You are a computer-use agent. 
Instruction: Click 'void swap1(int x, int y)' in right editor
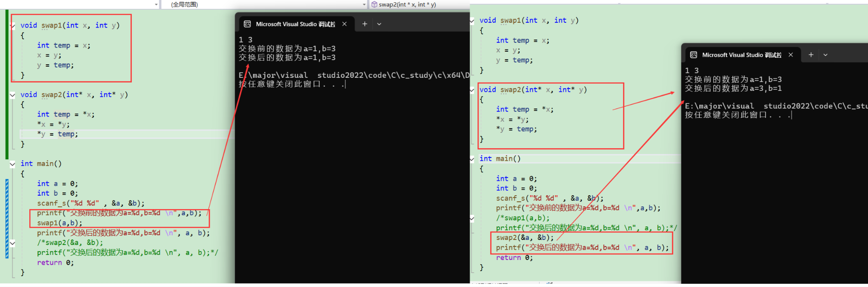coord(529,20)
